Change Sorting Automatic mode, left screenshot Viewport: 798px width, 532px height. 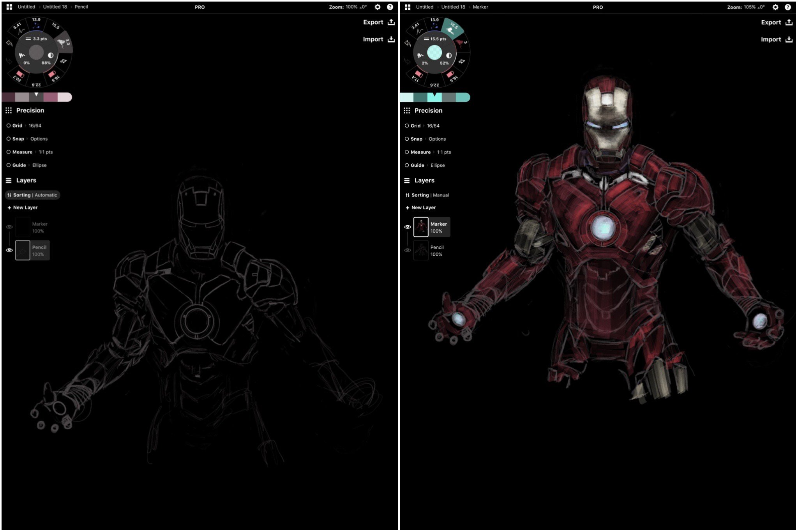pyautogui.click(x=33, y=195)
